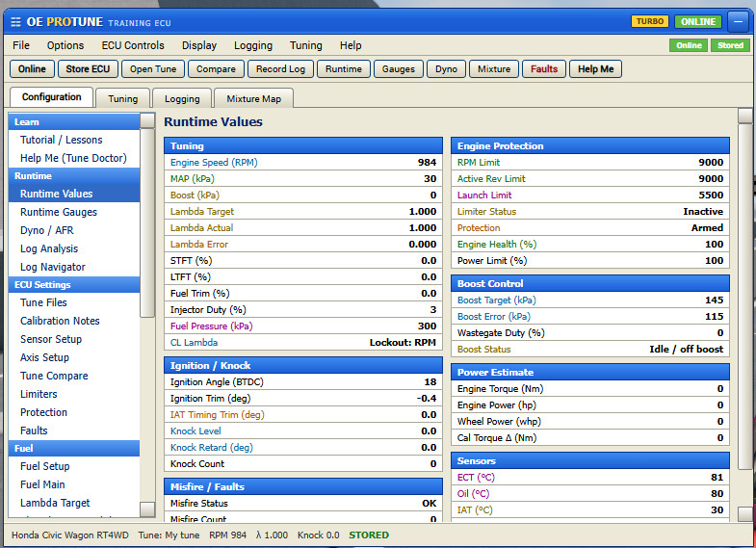
Task: Click the Fuel section header in sidebar
Action: (74, 449)
